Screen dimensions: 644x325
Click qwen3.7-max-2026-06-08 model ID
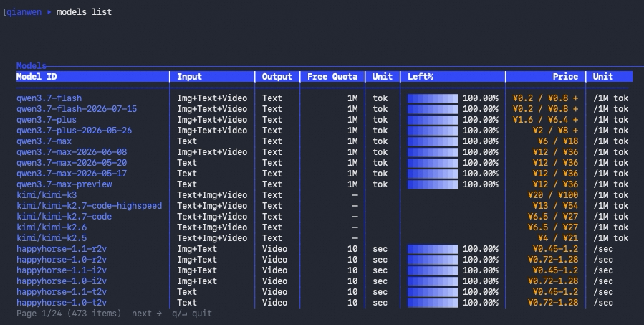(72, 152)
